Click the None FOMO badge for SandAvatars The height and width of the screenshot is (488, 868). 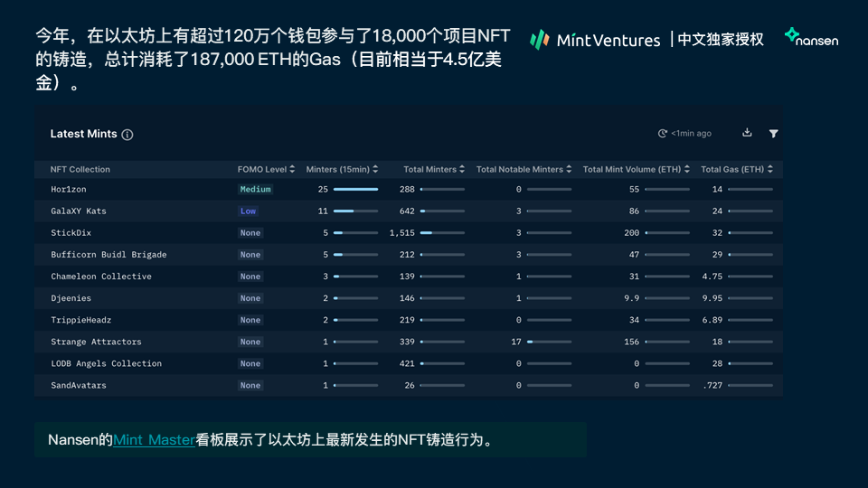click(x=250, y=385)
